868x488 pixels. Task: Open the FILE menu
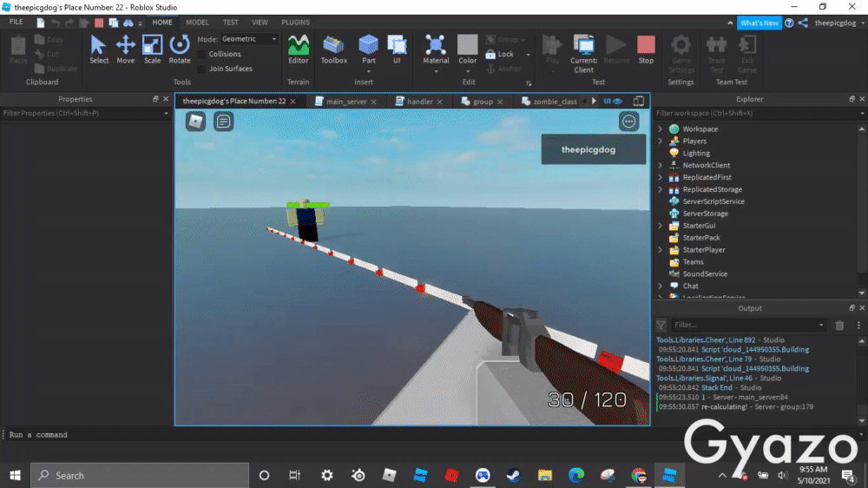tap(16, 23)
